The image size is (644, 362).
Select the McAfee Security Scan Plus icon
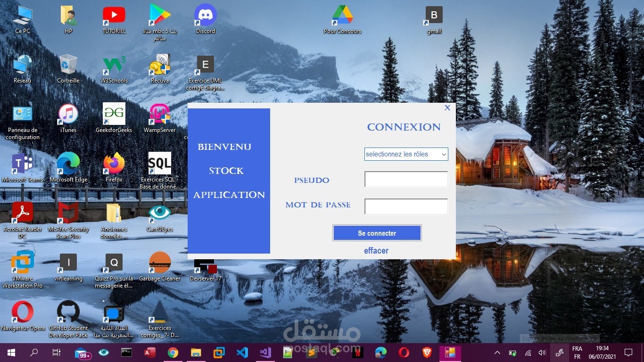point(68,220)
